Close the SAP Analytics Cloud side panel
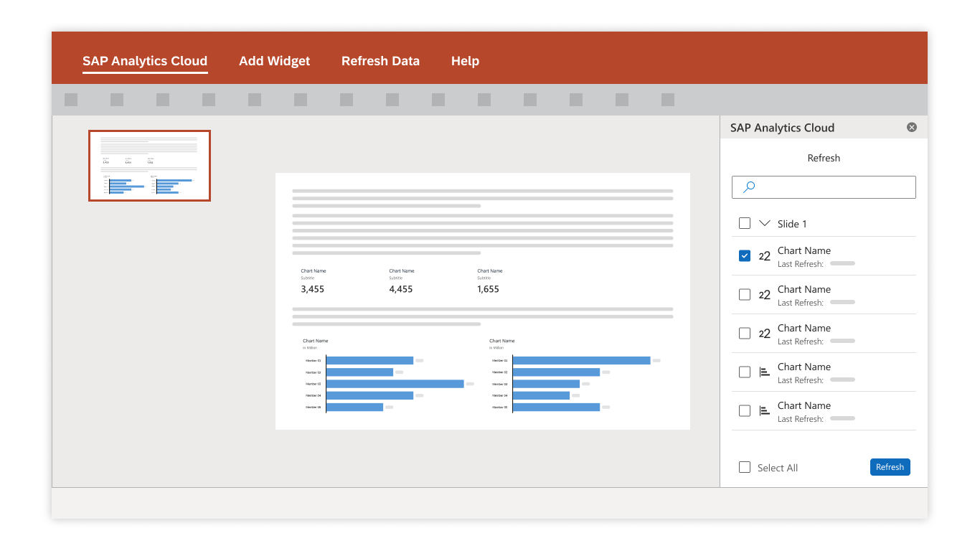The image size is (980, 551). pyautogui.click(x=912, y=128)
